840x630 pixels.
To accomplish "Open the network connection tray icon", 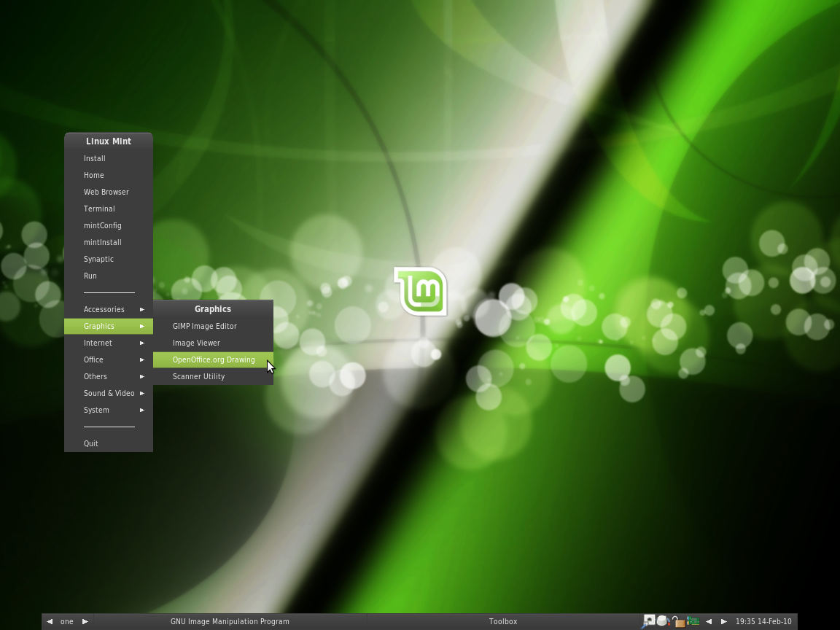I will [648, 621].
